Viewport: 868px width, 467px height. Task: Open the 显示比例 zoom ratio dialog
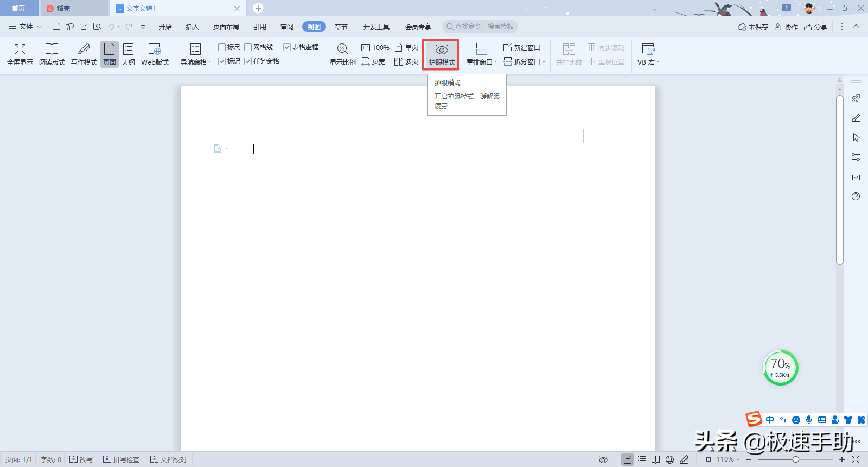pyautogui.click(x=343, y=54)
